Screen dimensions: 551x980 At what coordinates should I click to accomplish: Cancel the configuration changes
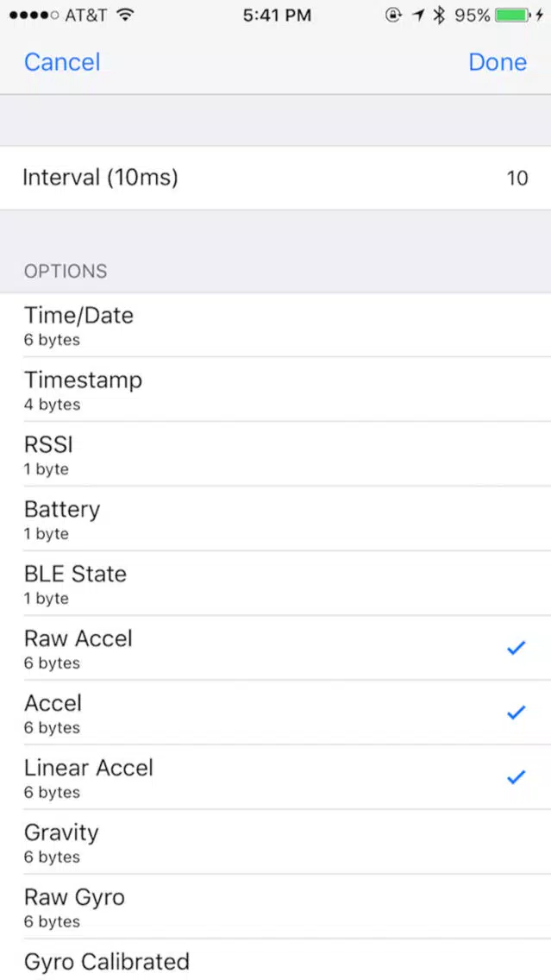pyautogui.click(x=62, y=62)
